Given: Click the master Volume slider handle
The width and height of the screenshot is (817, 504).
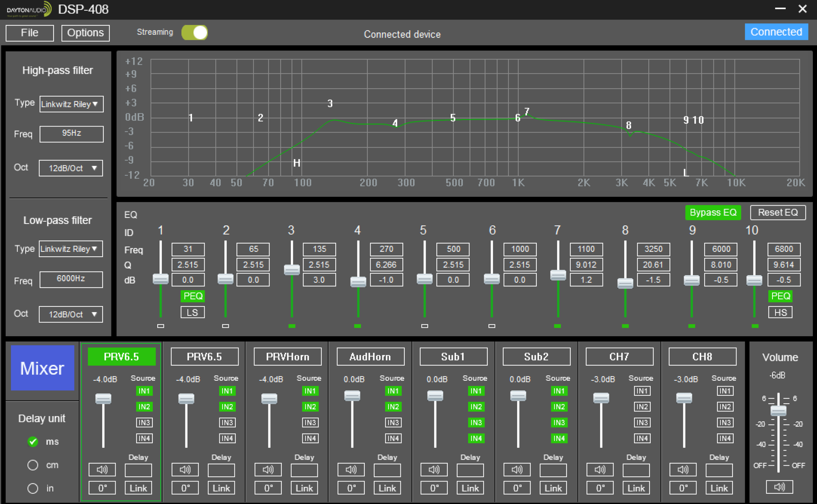Looking at the screenshot, I should (778, 410).
